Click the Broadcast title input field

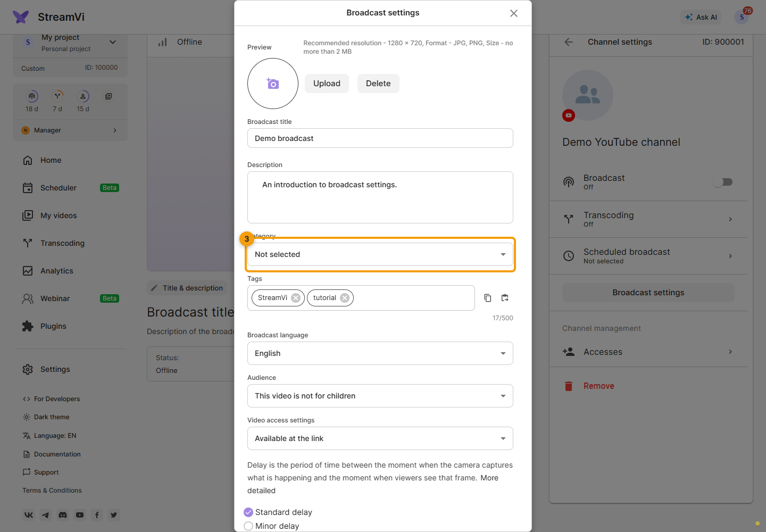coord(380,138)
